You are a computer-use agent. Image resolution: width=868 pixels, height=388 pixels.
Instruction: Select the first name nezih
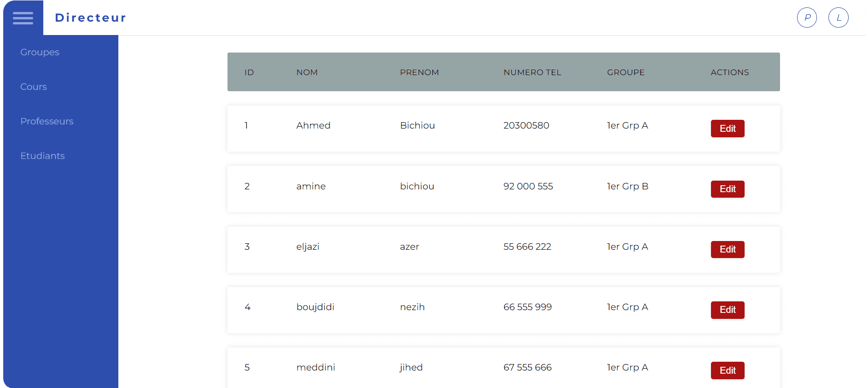pyautogui.click(x=413, y=307)
